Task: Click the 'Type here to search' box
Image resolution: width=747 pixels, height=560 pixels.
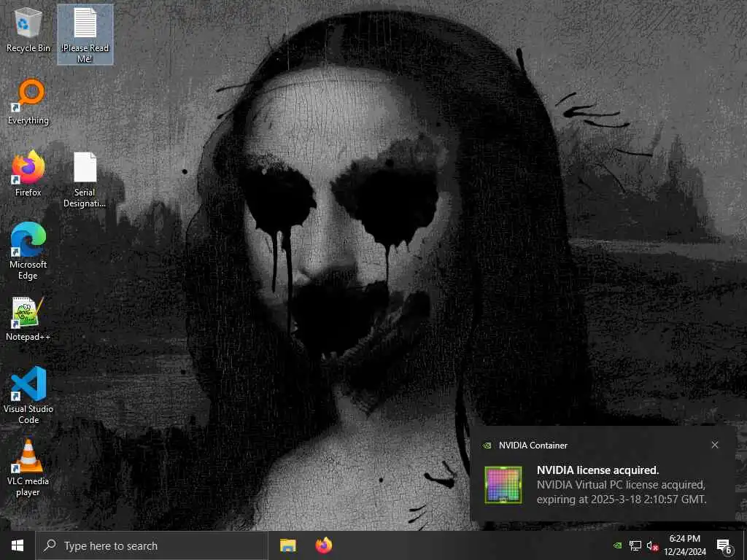Action: (152, 545)
